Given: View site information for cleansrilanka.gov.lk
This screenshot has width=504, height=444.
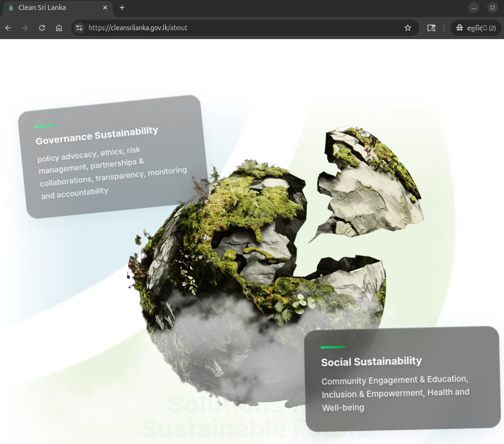Looking at the screenshot, I should click(79, 28).
